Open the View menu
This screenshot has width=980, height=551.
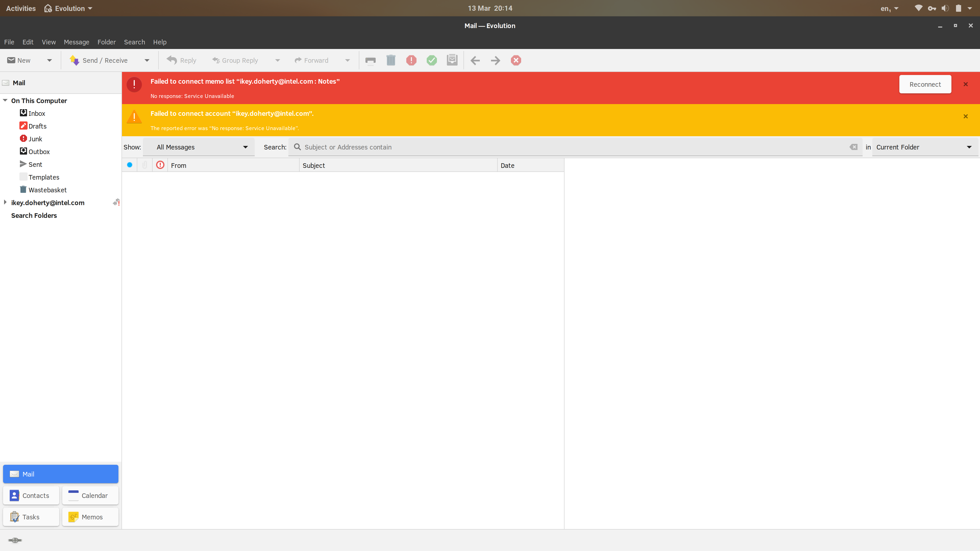49,42
